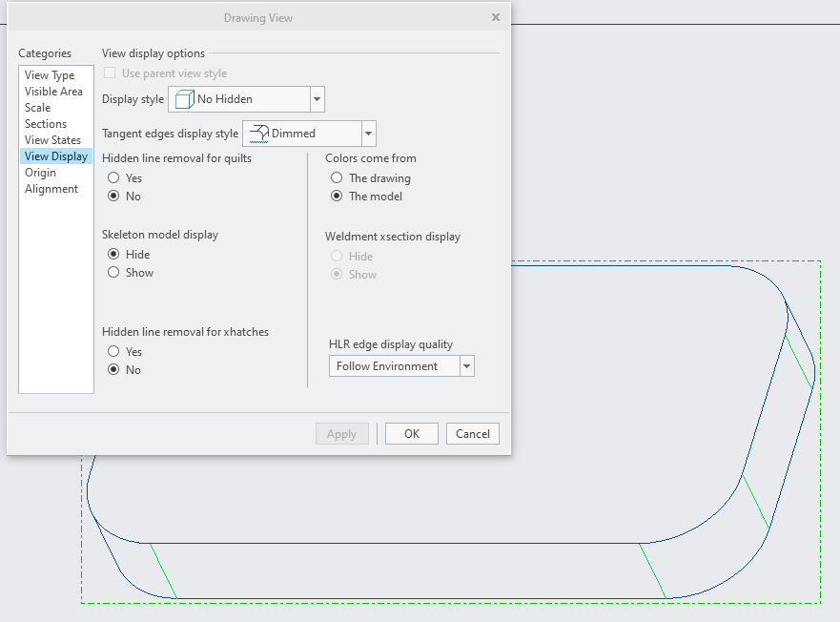Switch to the Visible Area category
The height and width of the screenshot is (622, 840).
(53, 92)
